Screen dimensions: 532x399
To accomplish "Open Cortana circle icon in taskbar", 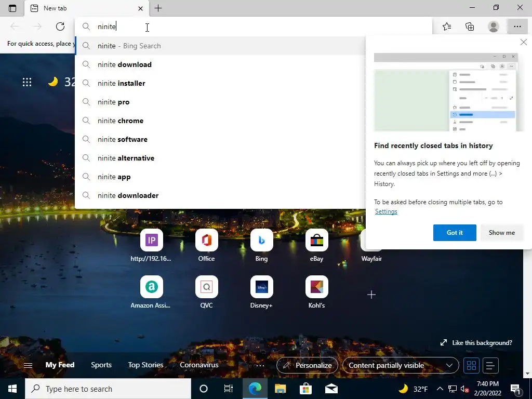I will [x=204, y=389].
